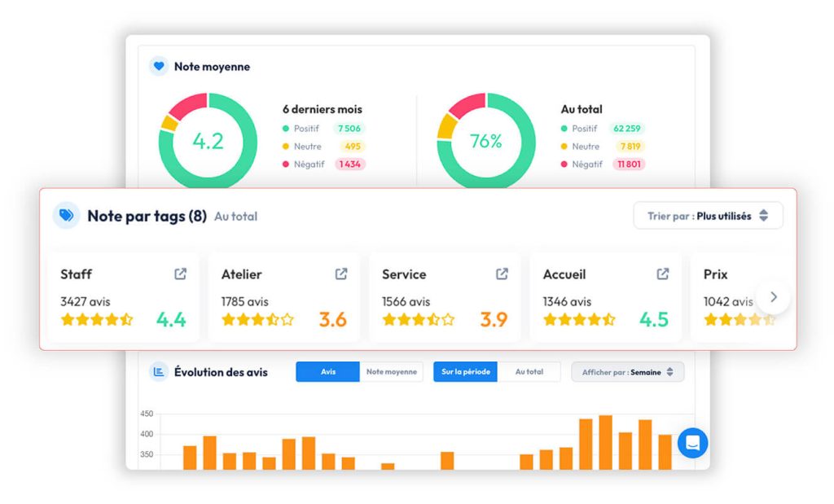Click the Service 3.9 rating value
834x504 pixels.
(x=494, y=319)
